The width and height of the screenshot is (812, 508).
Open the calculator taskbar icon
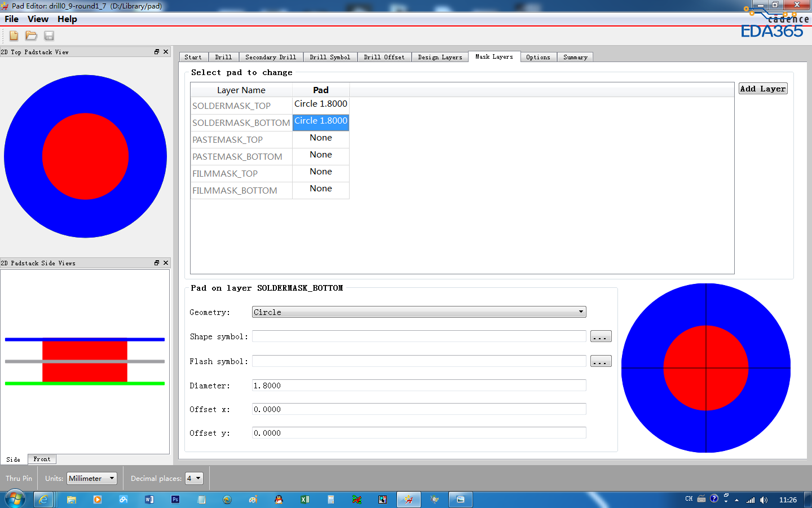tap(331, 500)
